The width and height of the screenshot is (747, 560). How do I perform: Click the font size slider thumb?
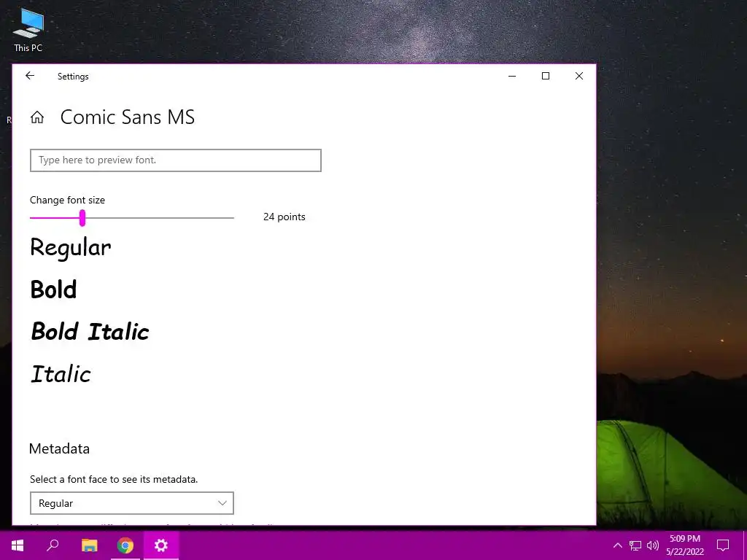tap(82, 217)
